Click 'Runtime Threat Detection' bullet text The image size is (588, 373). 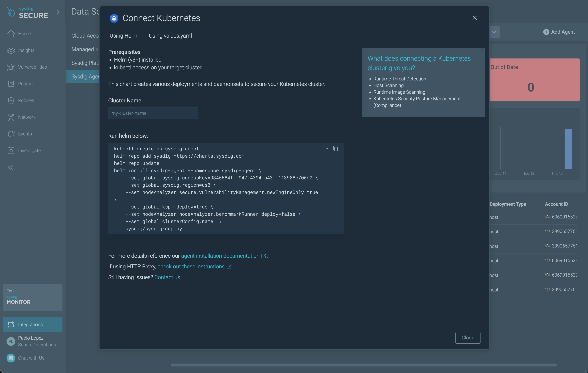pyautogui.click(x=400, y=79)
